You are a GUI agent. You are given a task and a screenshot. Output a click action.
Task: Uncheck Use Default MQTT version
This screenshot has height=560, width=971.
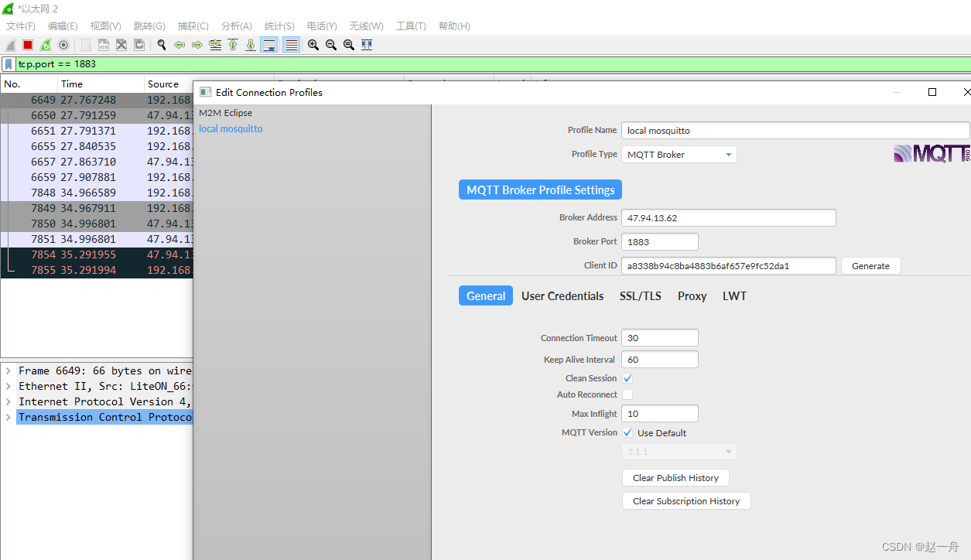tap(627, 432)
